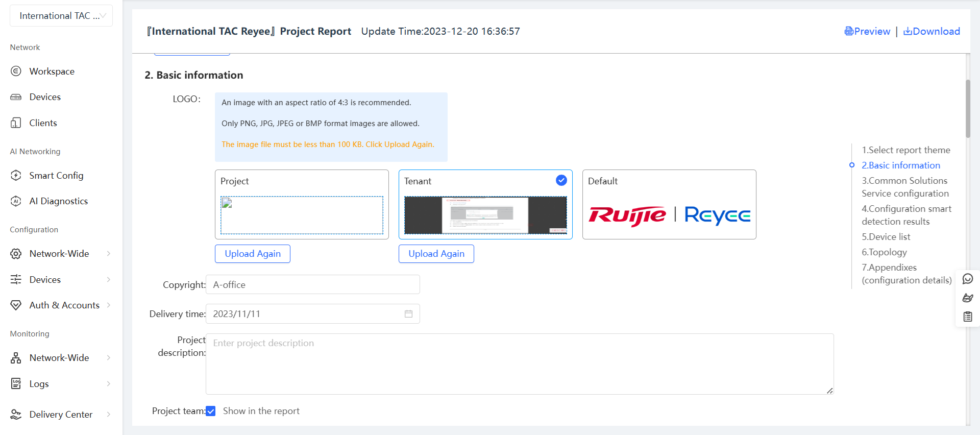Click Upload Again under Tenant logo

pyautogui.click(x=436, y=254)
